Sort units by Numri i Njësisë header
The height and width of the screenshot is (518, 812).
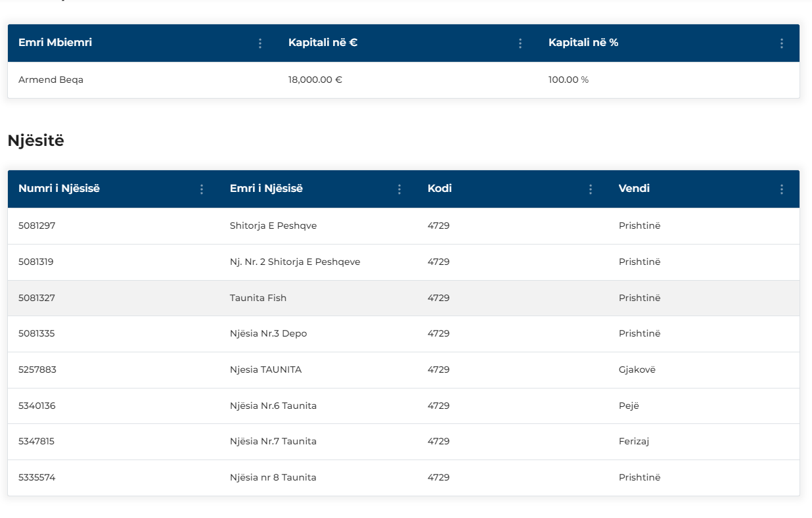[x=59, y=189]
